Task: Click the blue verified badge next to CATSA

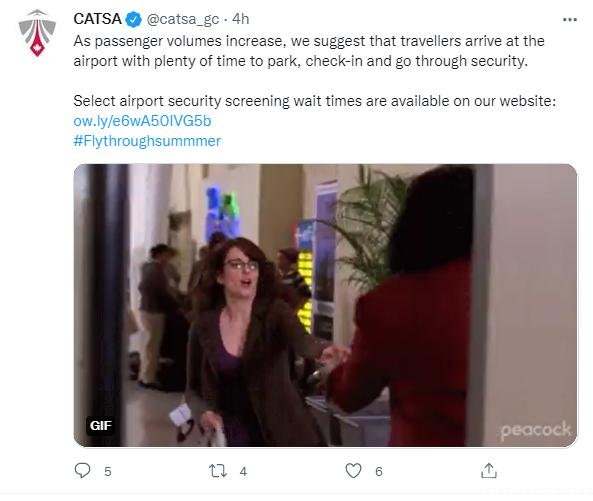Action: [x=134, y=19]
